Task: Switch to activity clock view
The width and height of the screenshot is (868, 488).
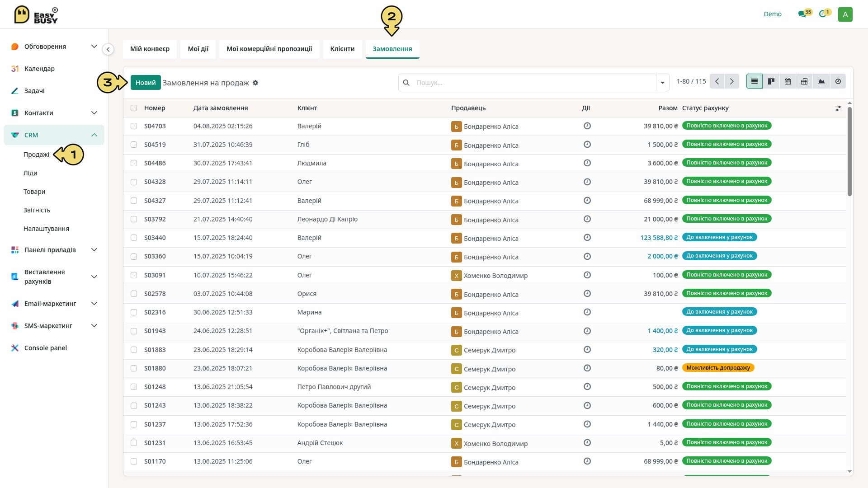Action: coord(838,82)
